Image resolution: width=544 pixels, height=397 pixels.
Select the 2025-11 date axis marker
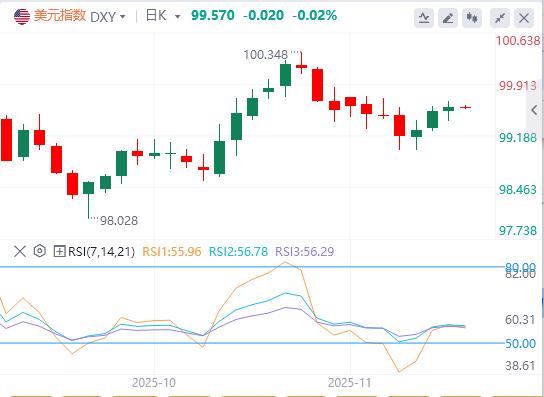(x=350, y=383)
